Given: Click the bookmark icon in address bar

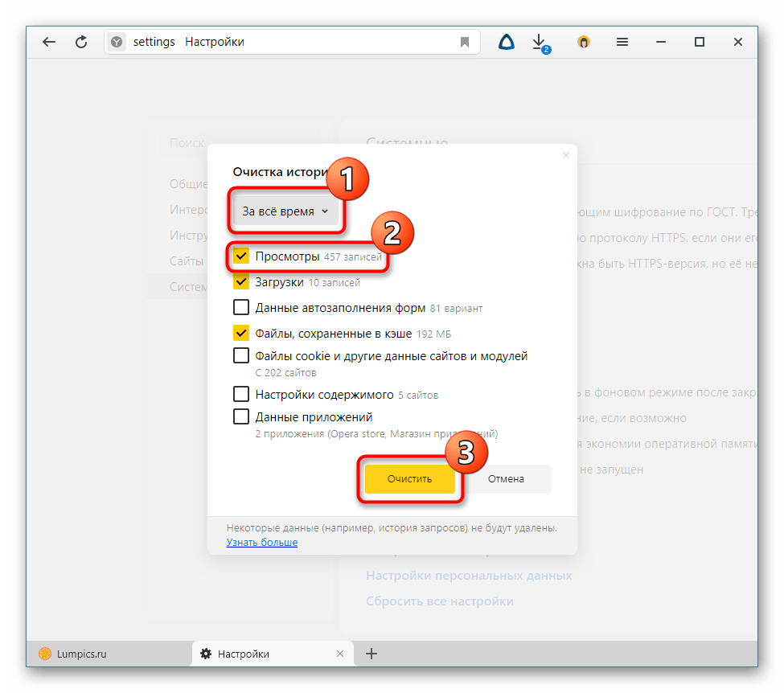Looking at the screenshot, I should (465, 43).
